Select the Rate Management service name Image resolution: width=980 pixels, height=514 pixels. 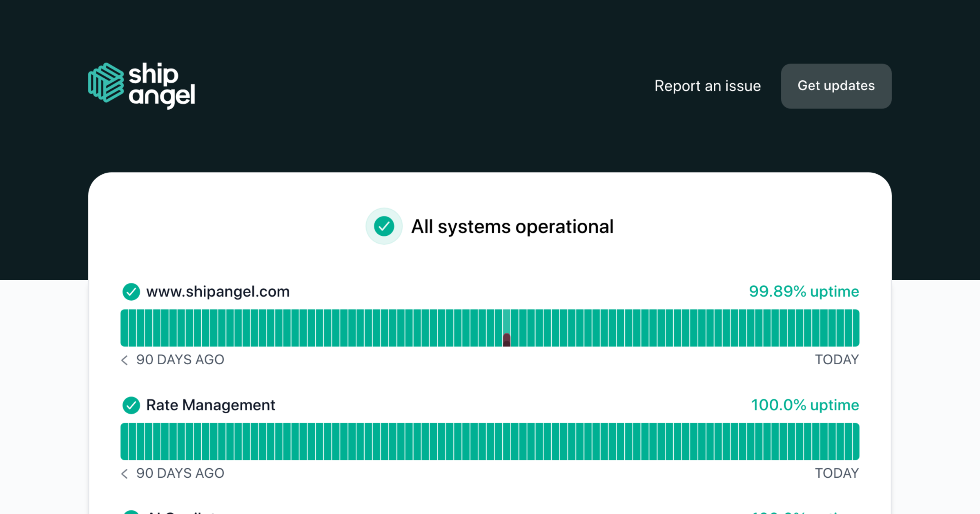(x=210, y=405)
